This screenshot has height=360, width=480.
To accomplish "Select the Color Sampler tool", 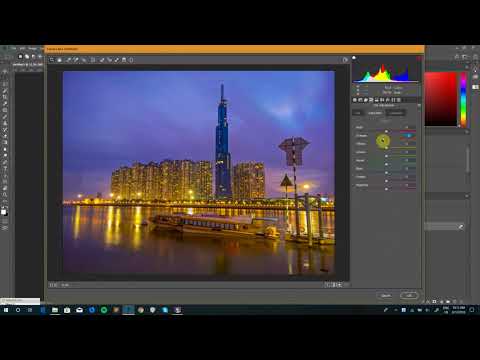I will 76,60.
